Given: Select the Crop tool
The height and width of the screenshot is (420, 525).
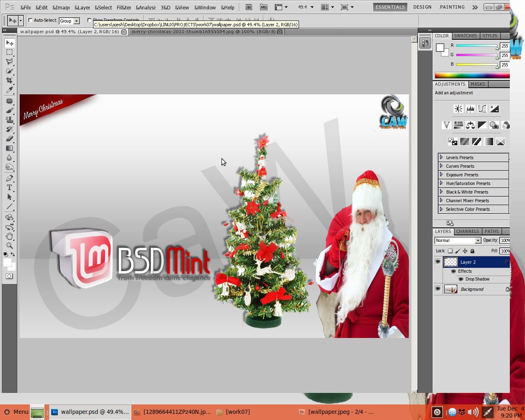Looking at the screenshot, I should point(9,80).
